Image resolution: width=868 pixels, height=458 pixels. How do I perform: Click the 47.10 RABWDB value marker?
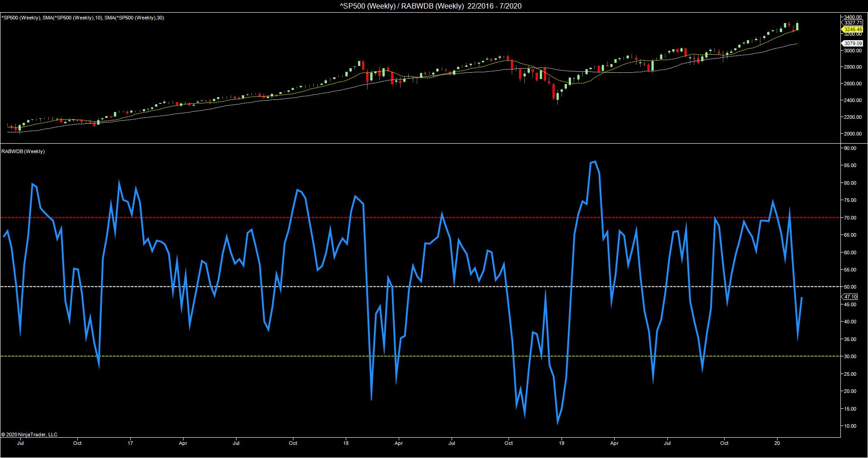click(x=850, y=297)
